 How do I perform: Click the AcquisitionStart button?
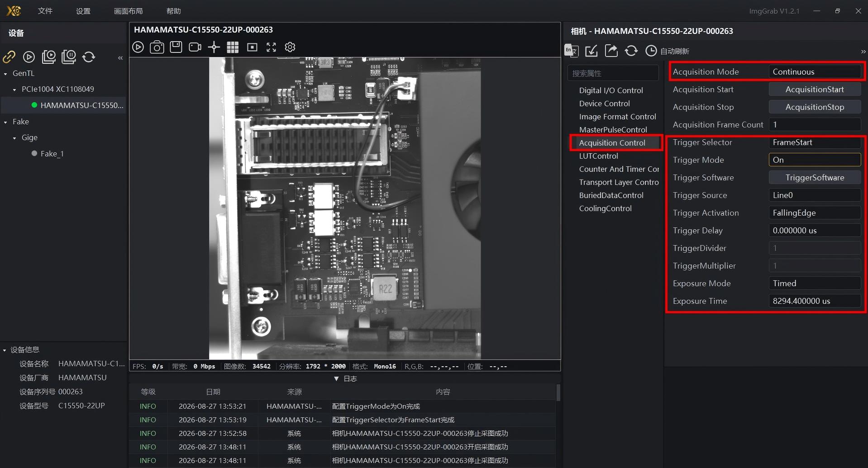tap(815, 90)
